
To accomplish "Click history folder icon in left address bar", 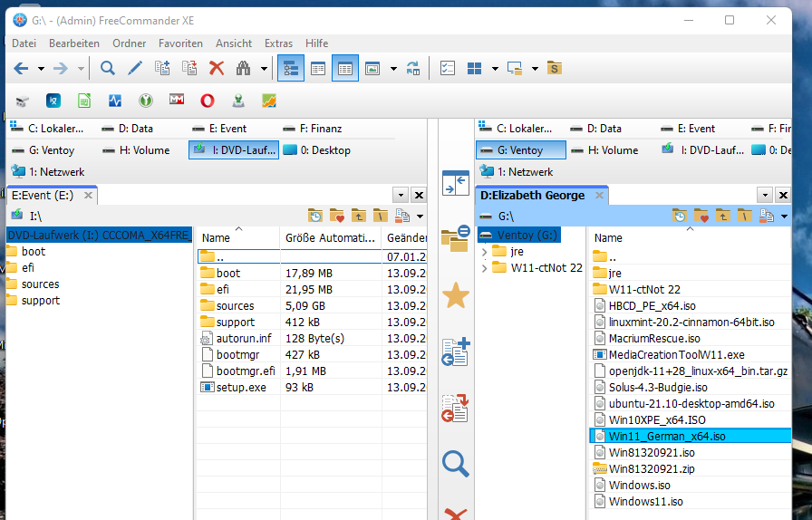I will 314,216.
